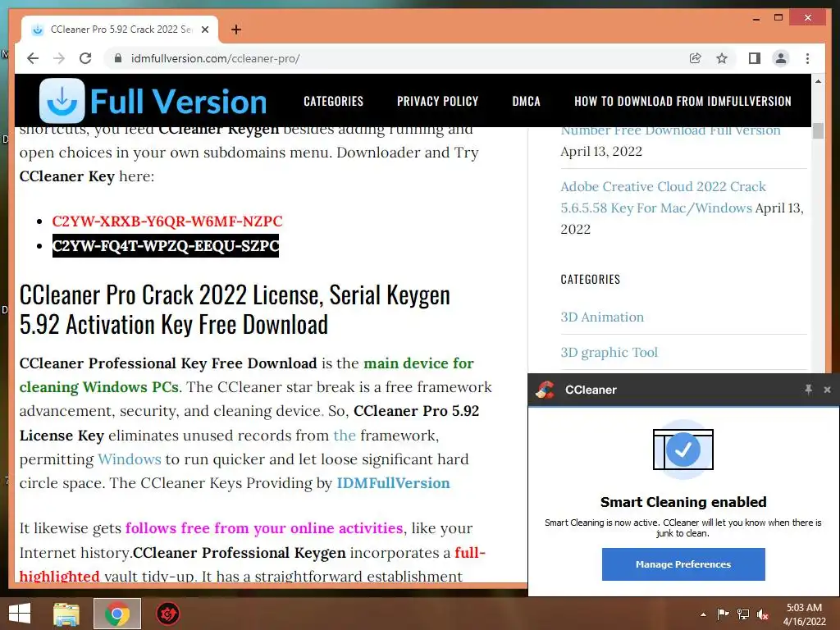Click the muted volume tray icon

click(x=762, y=614)
